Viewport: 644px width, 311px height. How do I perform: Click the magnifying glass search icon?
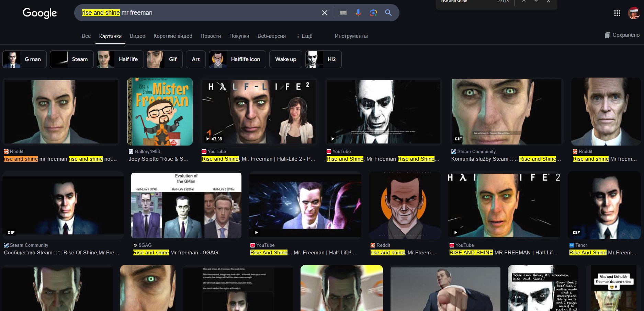coord(388,13)
